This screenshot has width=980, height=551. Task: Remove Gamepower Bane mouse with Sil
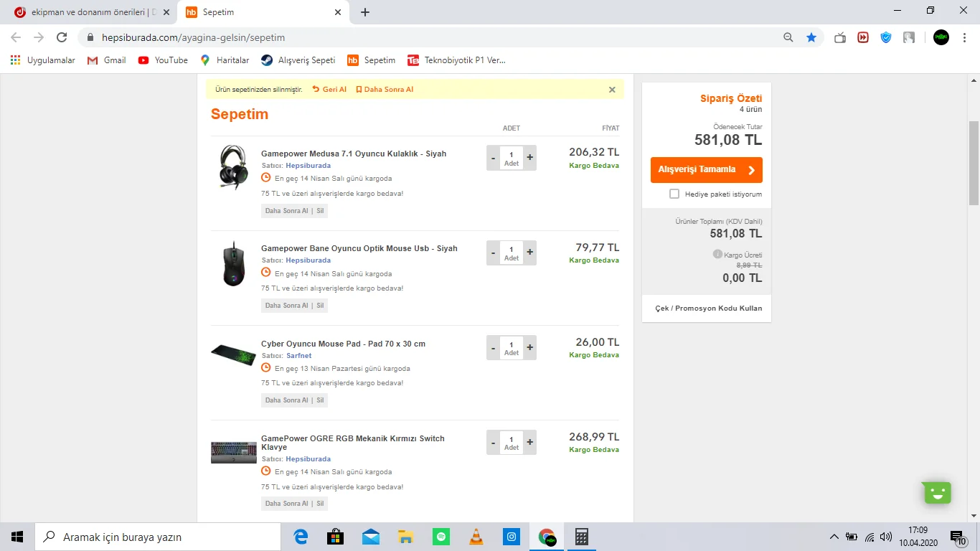pos(320,306)
